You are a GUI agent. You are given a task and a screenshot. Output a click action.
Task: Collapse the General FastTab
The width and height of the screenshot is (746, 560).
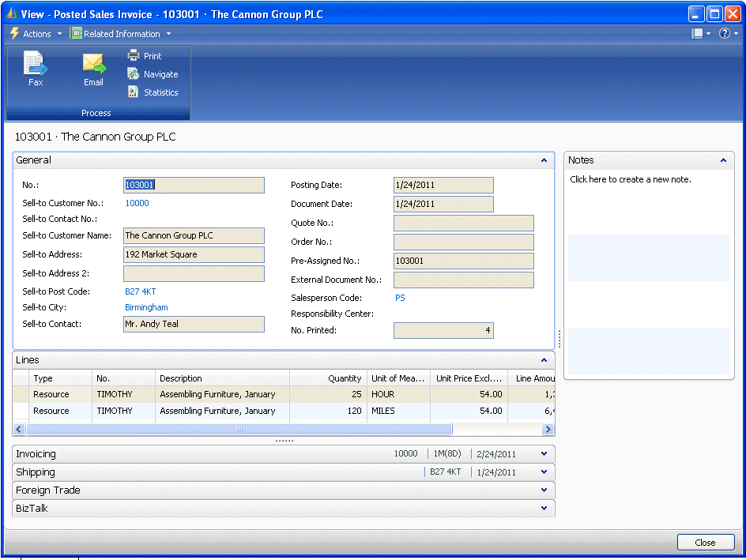click(544, 160)
